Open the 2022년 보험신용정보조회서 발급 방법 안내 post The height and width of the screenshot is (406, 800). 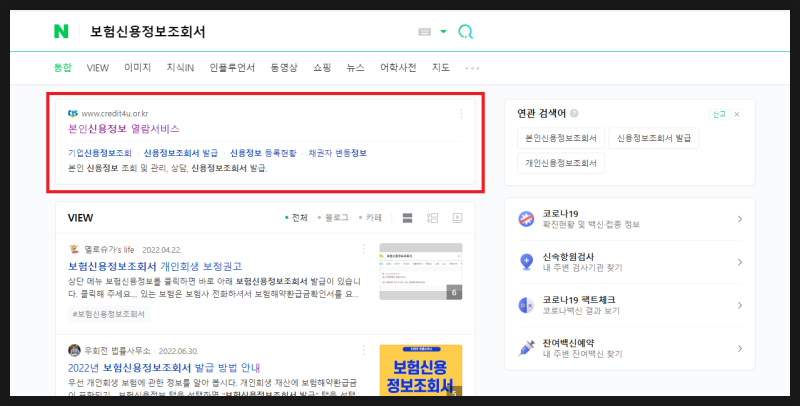pyautogui.click(x=164, y=368)
